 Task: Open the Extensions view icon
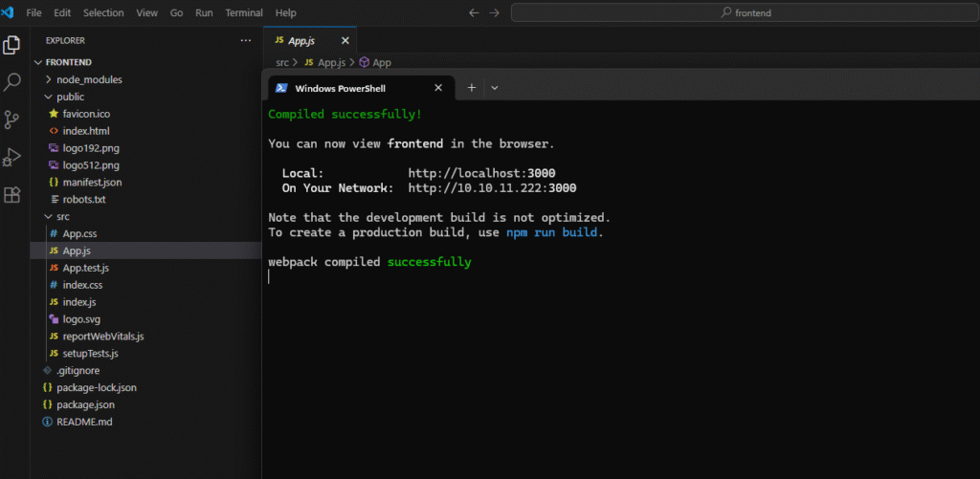coord(12,194)
